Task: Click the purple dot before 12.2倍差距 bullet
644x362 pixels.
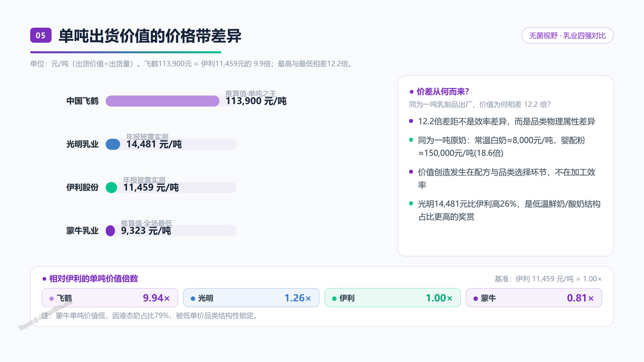Action: (x=411, y=121)
